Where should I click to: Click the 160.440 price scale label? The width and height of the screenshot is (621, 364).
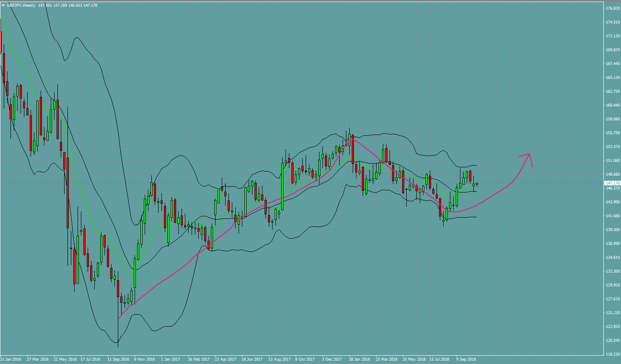[x=613, y=105]
